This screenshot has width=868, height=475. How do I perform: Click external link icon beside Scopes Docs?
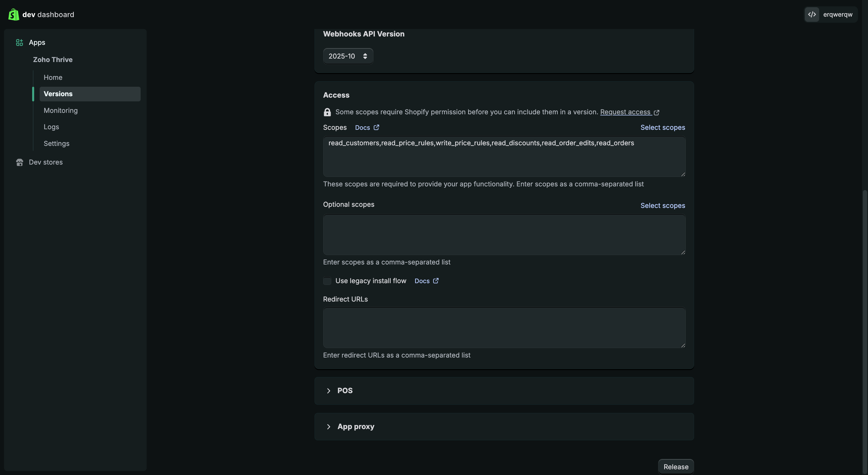[376, 128]
